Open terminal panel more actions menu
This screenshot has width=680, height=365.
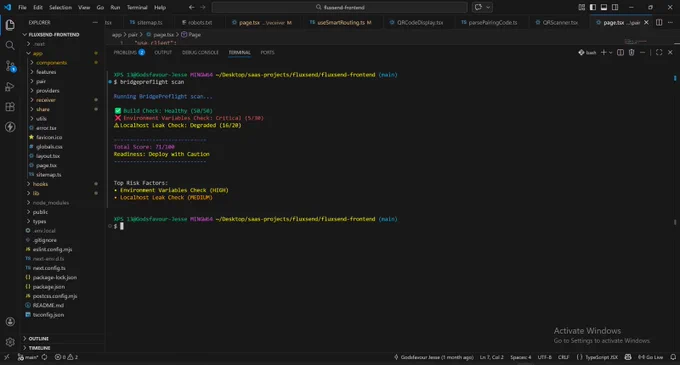click(643, 52)
